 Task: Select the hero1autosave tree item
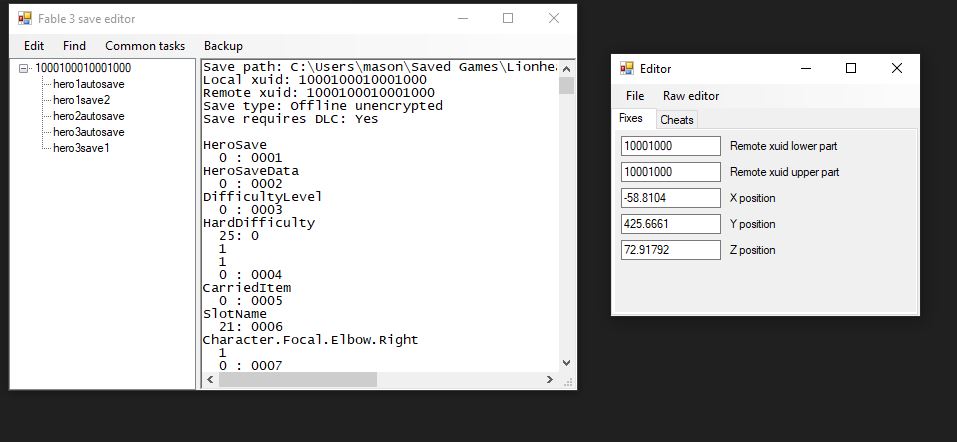click(x=88, y=84)
